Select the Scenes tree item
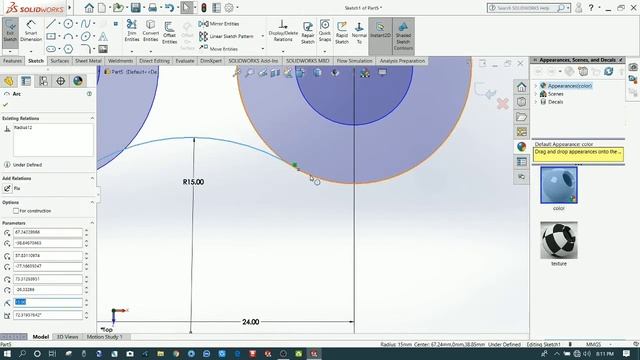The image size is (640, 360). click(555, 94)
